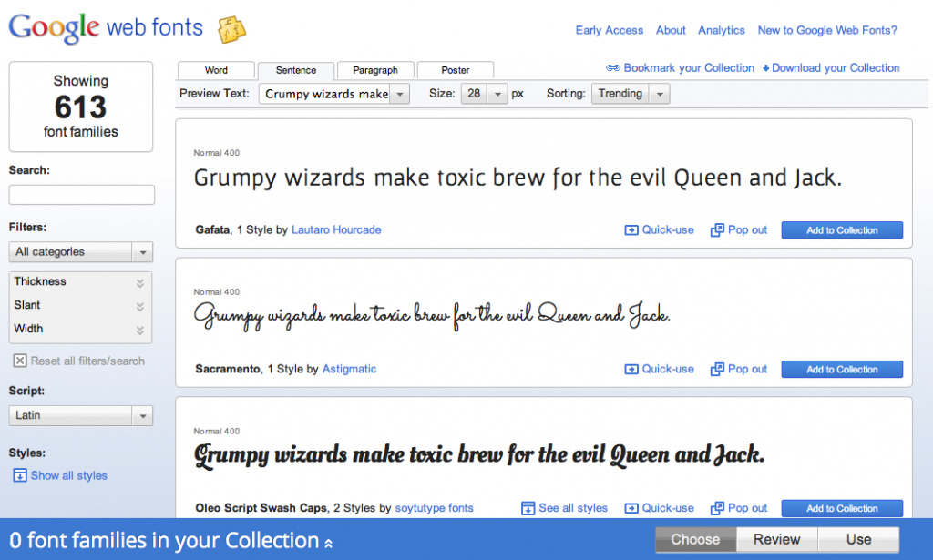Open the Early Access link
Screen dimensions: 933x560
click(610, 30)
